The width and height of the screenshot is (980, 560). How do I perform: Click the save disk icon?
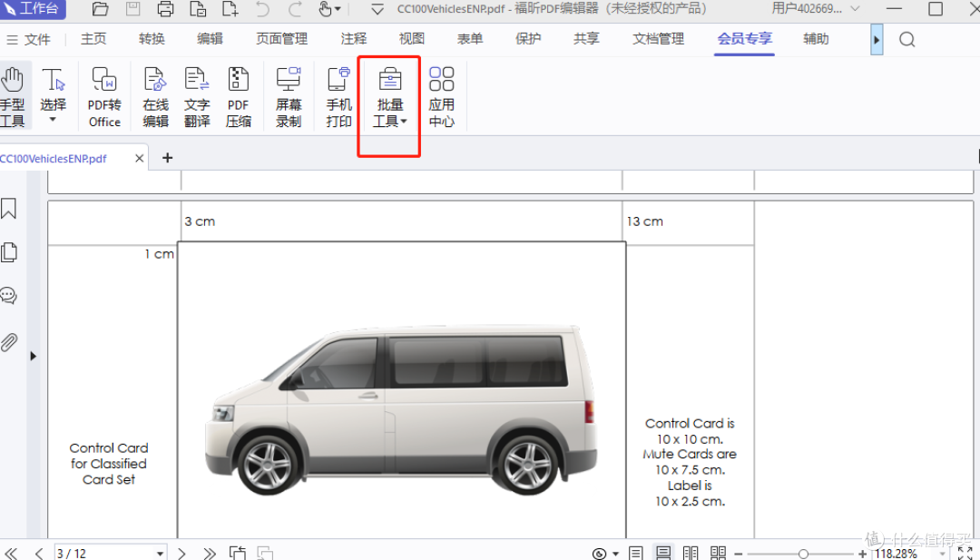coord(133,9)
